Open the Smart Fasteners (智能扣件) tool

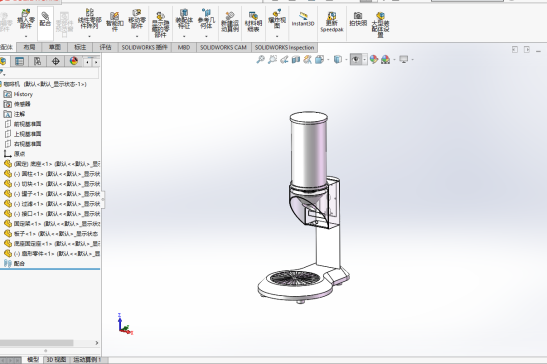coord(115,21)
